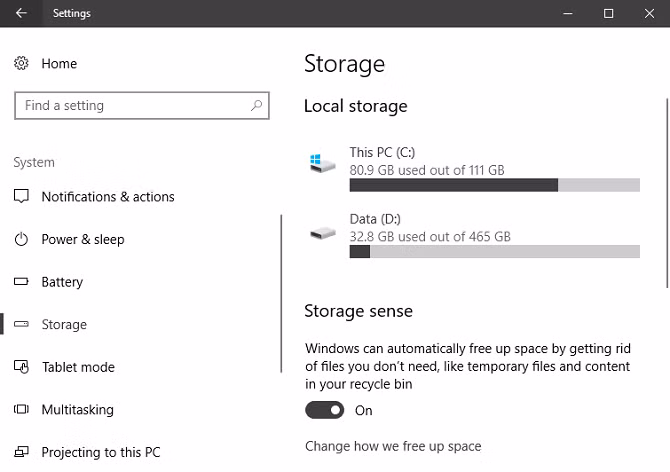
Task: Click the Tablet mode icon
Action: tap(22, 367)
